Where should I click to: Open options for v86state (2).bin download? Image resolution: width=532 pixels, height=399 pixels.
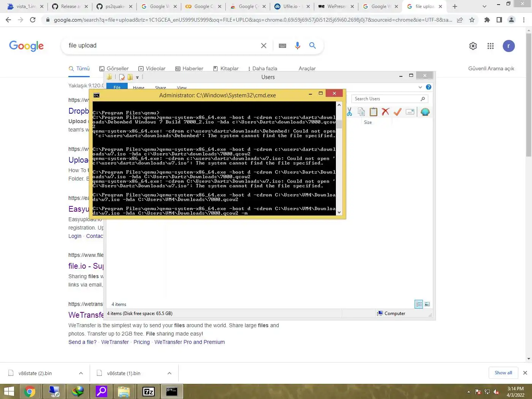[x=81, y=373]
